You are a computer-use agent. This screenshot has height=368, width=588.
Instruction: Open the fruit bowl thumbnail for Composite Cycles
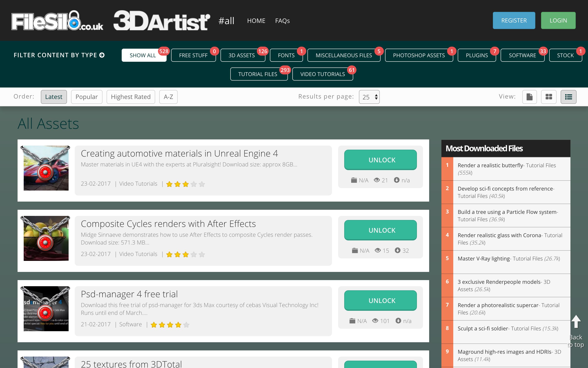[x=46, y=238]
